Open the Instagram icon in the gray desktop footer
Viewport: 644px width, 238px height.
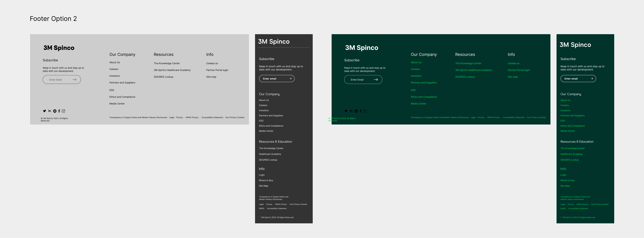64,111
